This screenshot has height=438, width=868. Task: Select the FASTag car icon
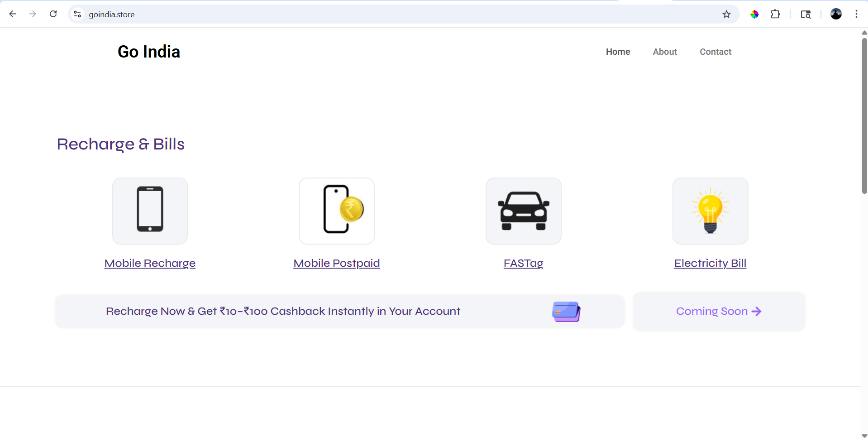[523, 210]
